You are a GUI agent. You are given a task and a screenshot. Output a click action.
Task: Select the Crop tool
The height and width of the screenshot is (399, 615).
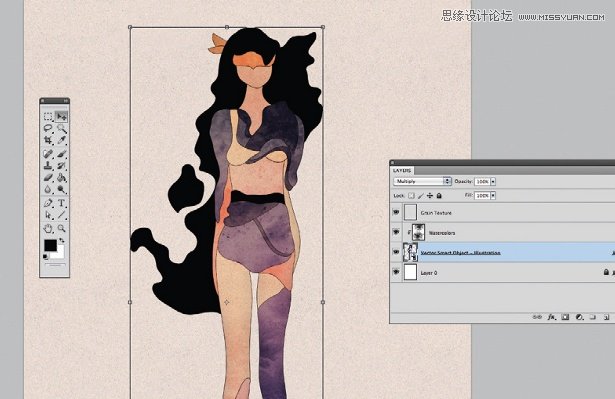tap(48, 140)
